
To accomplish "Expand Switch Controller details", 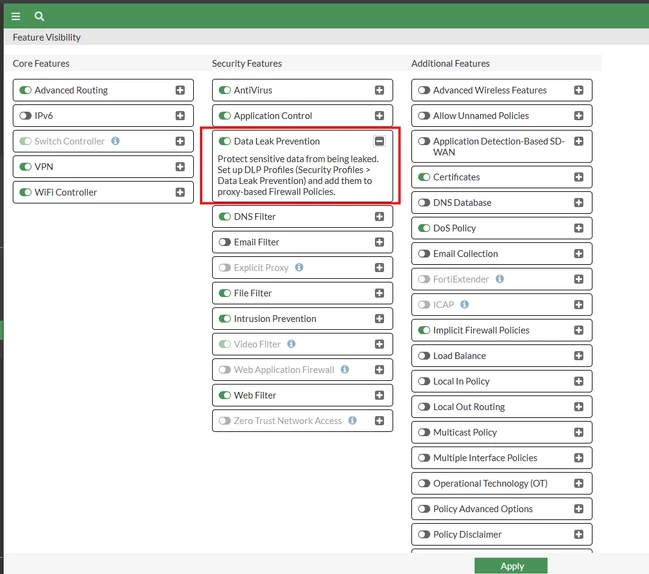I will [180, 141].
